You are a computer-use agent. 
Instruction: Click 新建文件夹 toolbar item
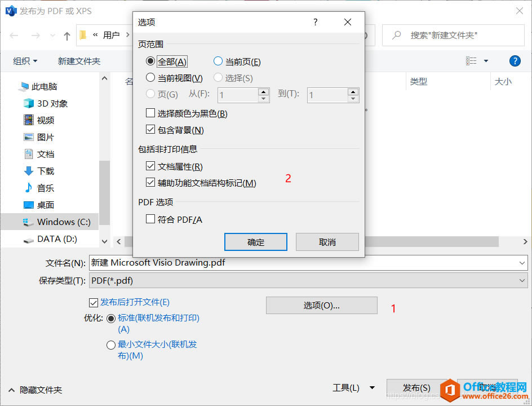(79, 61)
